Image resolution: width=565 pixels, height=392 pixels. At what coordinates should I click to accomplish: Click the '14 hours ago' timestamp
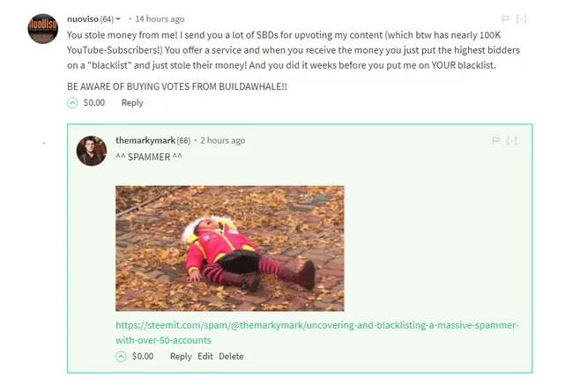pyautogui.click(x=160, y=19)
